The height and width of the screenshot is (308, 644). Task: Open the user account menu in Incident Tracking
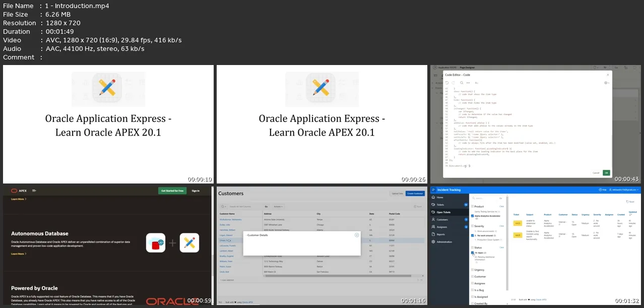pyautogui.click(x=625, y=190)
